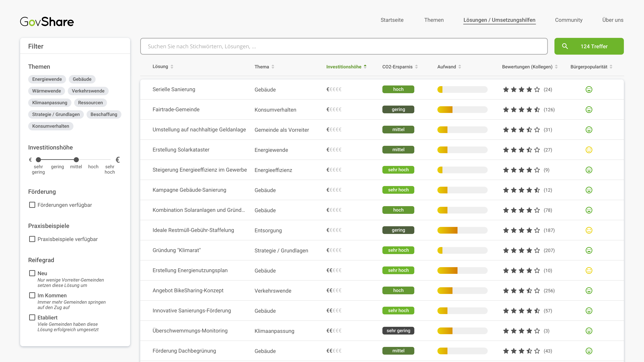The width and height of the screenshot is (644, 362).
Task: Tick the Etabliert Reifegrad checkbox
Action: 32,318
